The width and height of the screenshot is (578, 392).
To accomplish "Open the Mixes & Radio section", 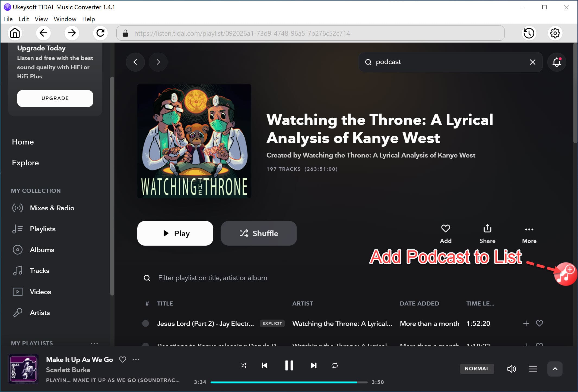I will 52,208.
